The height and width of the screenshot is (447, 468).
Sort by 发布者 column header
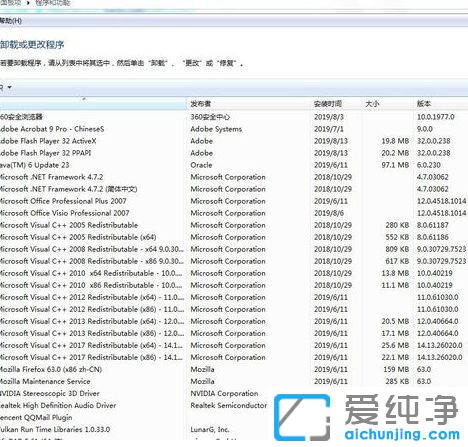click(201, 104)
